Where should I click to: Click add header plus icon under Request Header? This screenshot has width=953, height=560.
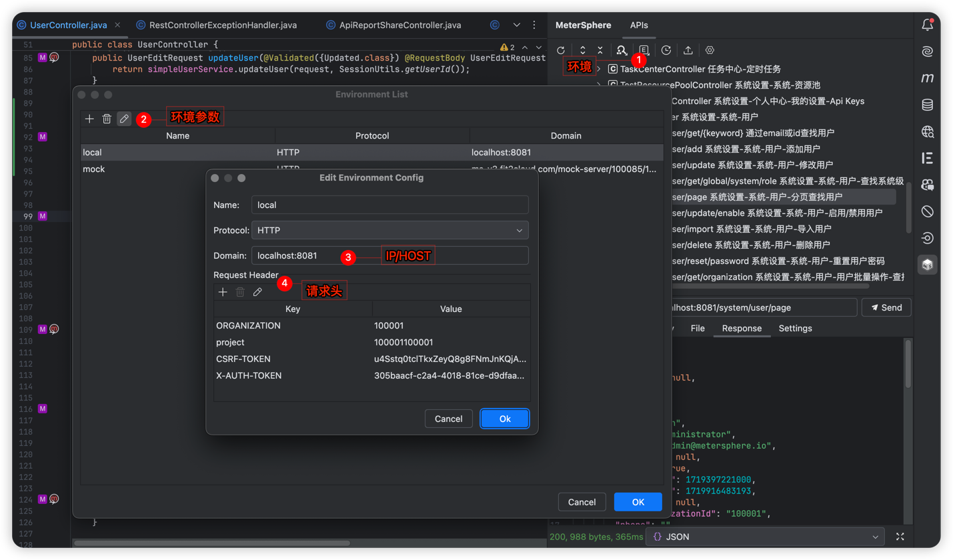click(223, 292)
